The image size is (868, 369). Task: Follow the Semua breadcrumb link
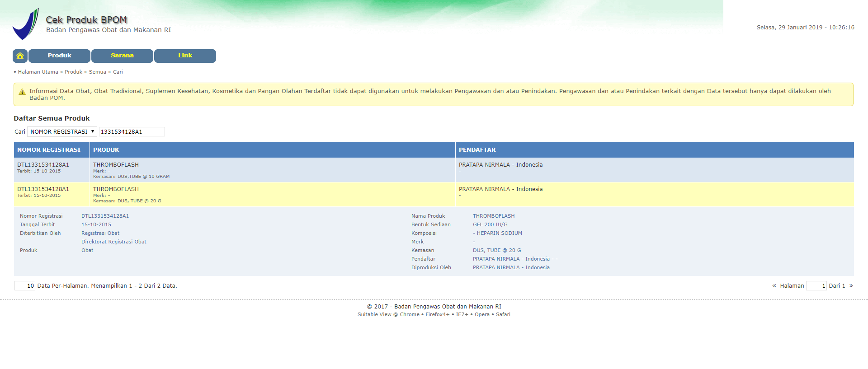pyautogui.click(x=98, y=72)
